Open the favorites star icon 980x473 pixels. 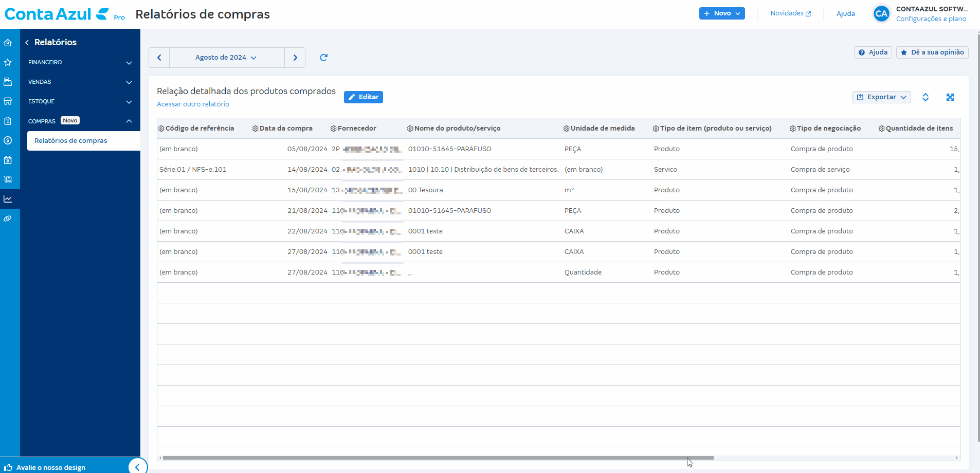(x=8, y=62)
